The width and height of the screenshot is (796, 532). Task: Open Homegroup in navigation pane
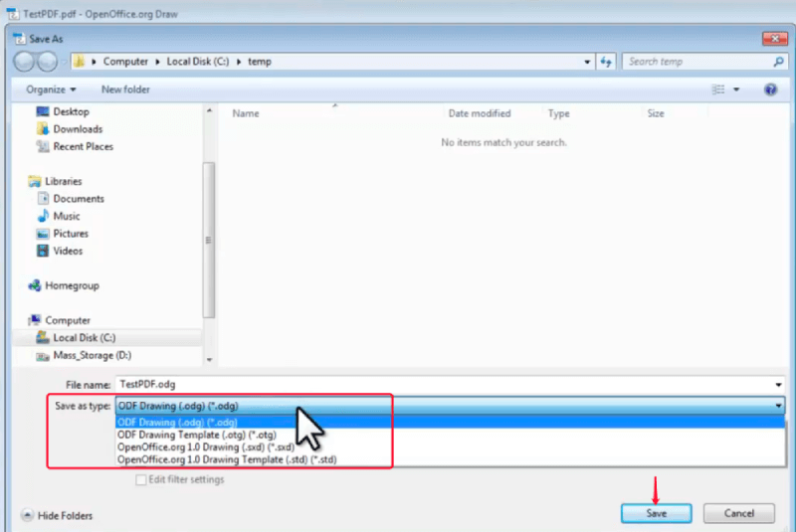(72, 285)
